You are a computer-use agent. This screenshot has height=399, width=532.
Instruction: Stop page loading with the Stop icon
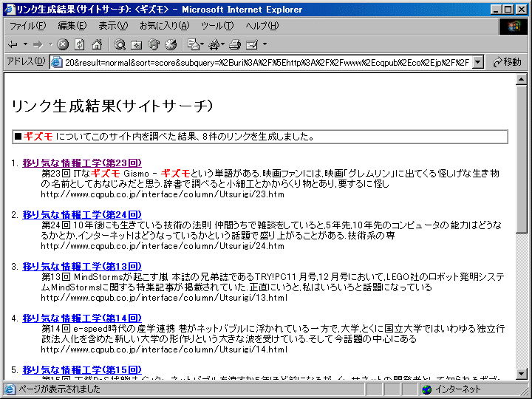[63, 44]
